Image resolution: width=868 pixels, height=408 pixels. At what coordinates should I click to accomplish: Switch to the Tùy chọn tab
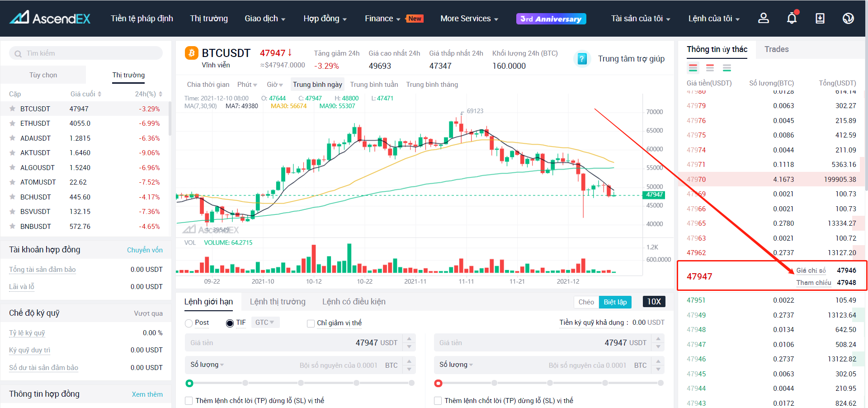pos(43,75)
